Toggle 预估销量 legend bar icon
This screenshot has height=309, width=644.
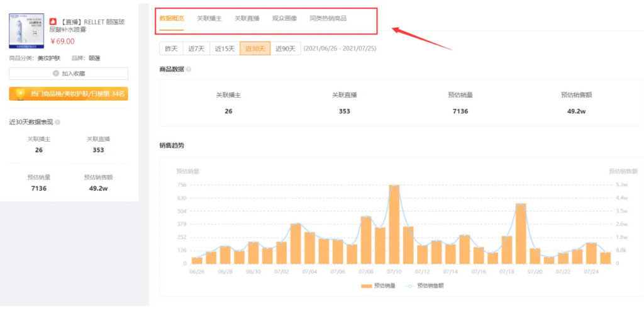click(366, 286)
